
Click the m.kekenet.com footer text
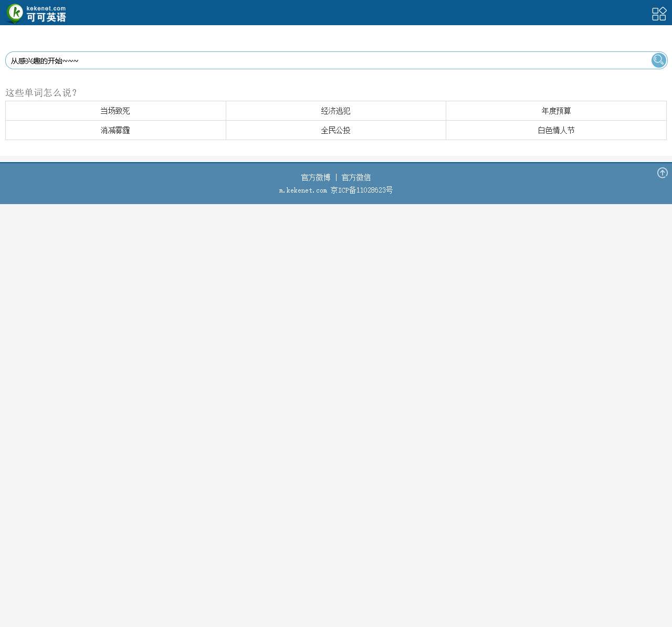pyautogui.click(x=303, y=190)
